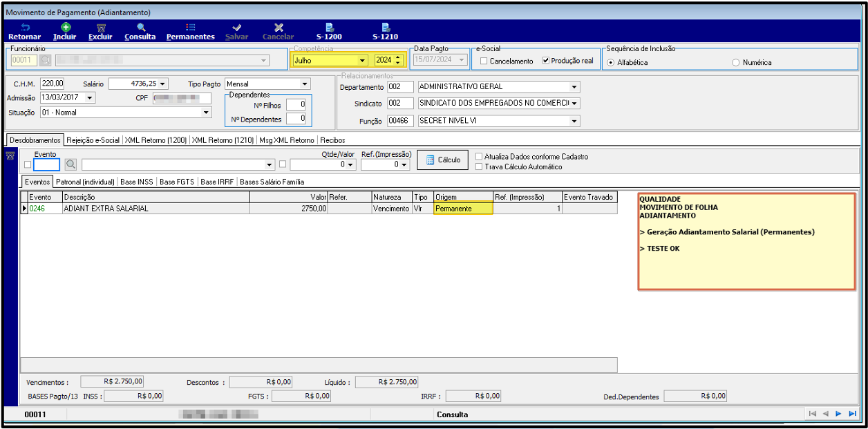Image resolution: width=868 pixels, height=429 pixels.
Task: Click Incluir to add a record
Action: point(65,32)
